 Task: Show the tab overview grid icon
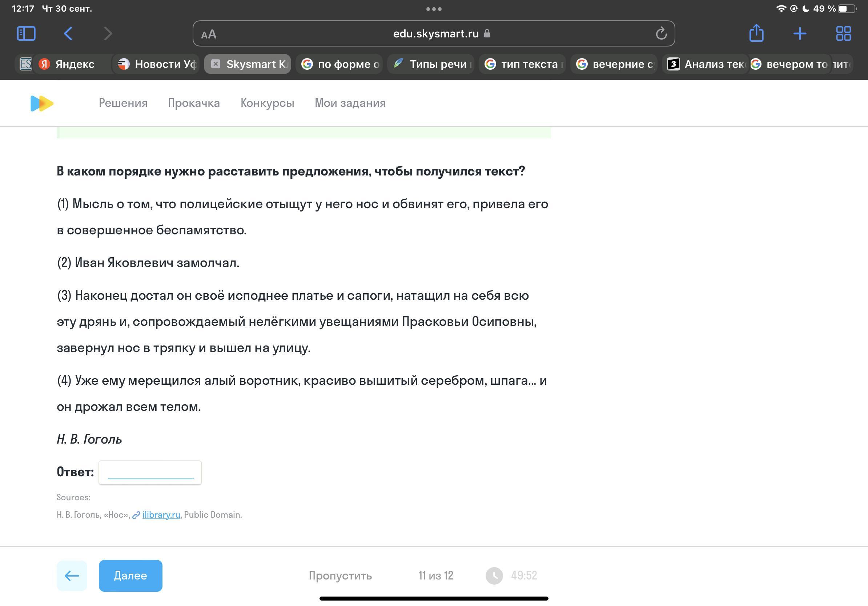click(x=843, y=34)
